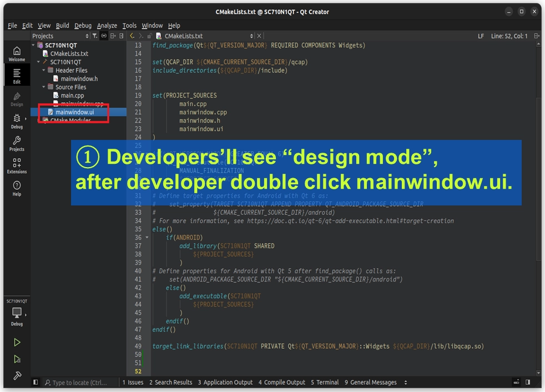545x392 pixels.
Task: Toggle synchronize with editor link button
Action: coord(104,36)
